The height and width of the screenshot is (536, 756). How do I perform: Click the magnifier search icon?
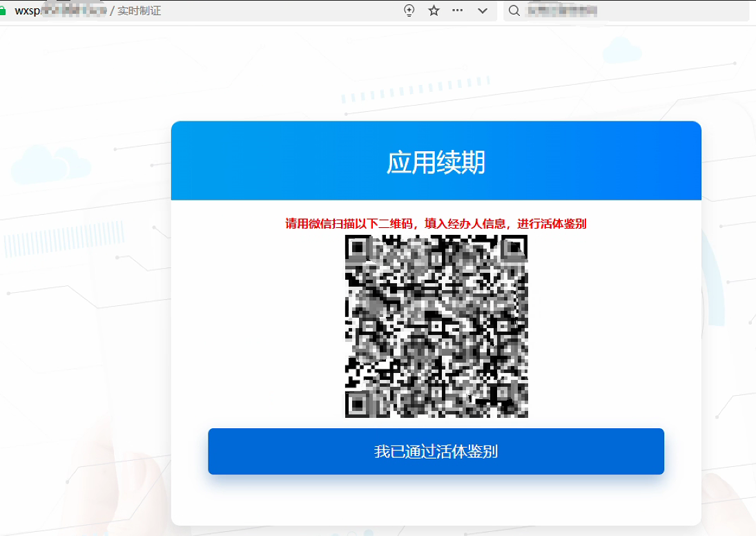pos(514,10)
